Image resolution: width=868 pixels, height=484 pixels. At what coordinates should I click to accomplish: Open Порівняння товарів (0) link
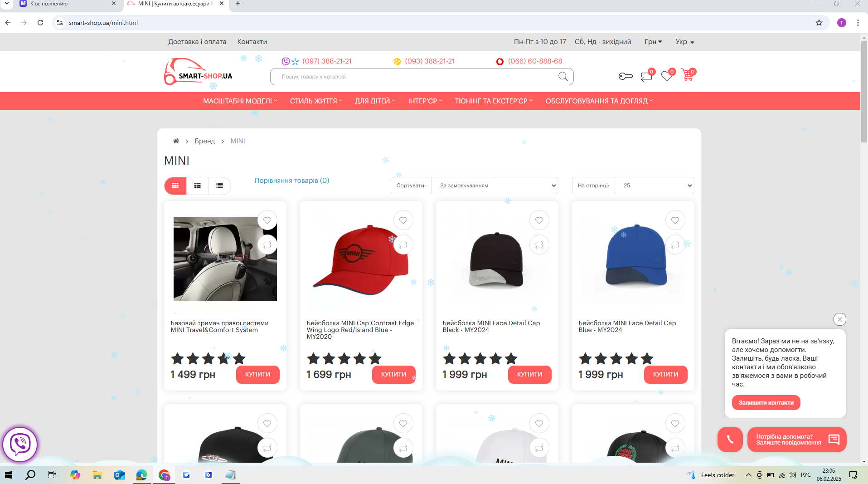click(292, 181)
